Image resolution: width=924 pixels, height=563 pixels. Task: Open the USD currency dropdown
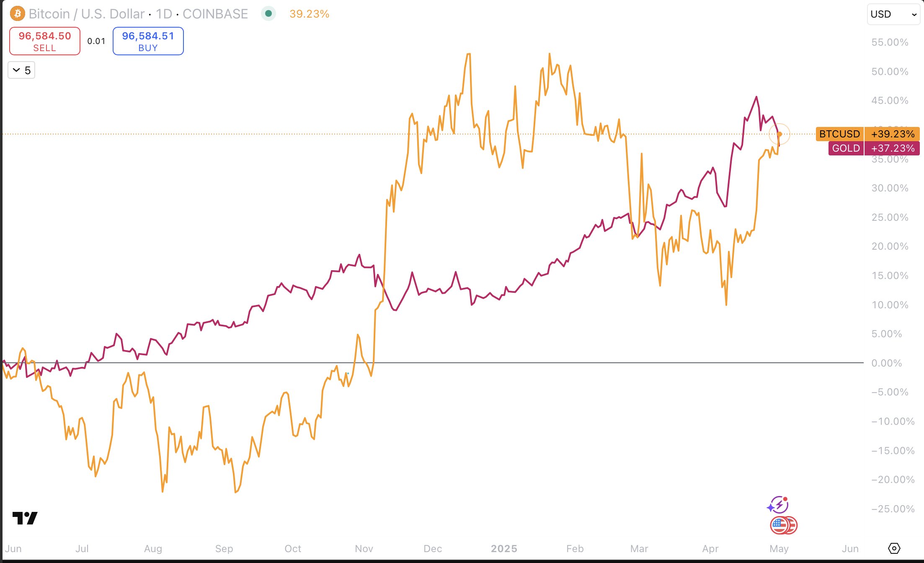pyautogui.click(x=893, y=14)
